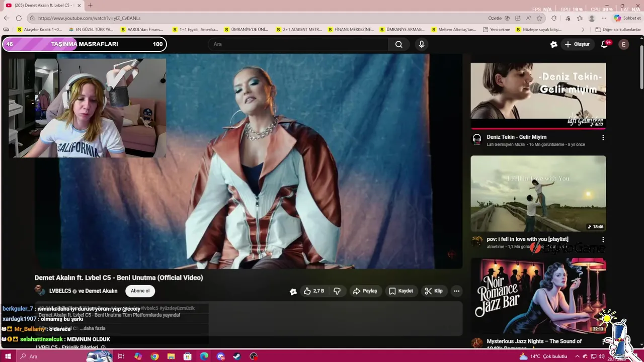The image size is (644, 362).
Task: Dislike the Beni Unutma video
Action: (337, 291)
